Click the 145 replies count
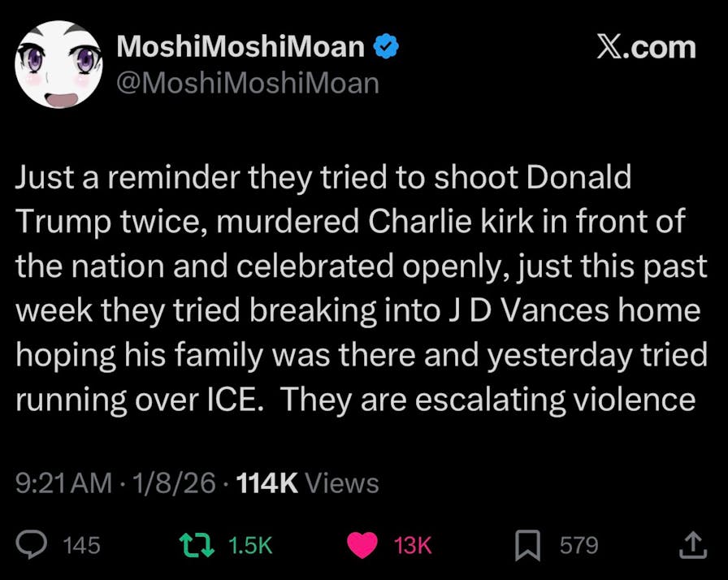This screenshot has width=728, height=580. pyautogui.click(x=81, y=545)
